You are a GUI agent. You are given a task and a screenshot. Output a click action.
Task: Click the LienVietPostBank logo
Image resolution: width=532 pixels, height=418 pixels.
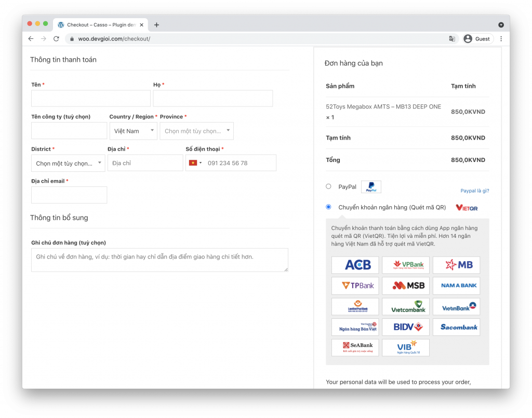[x=355, y=306]
